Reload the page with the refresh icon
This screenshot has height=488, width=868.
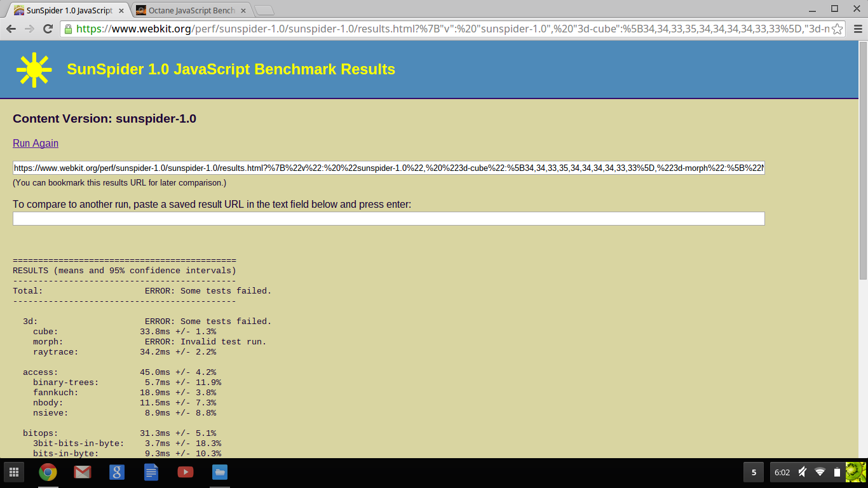[48, 29]
